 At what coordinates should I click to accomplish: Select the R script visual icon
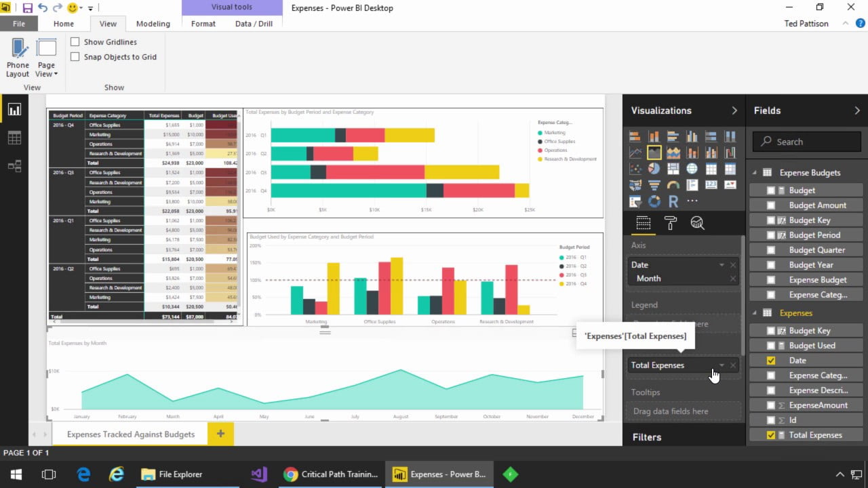[673, 201]
